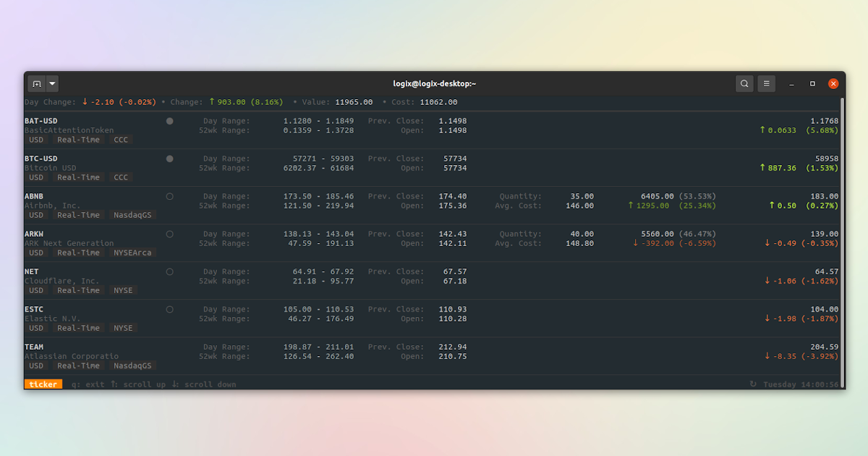Click the ESTC 52wk range 46.27 - 176.49
This screenshot has height=456, width=868.
[320, 318]
